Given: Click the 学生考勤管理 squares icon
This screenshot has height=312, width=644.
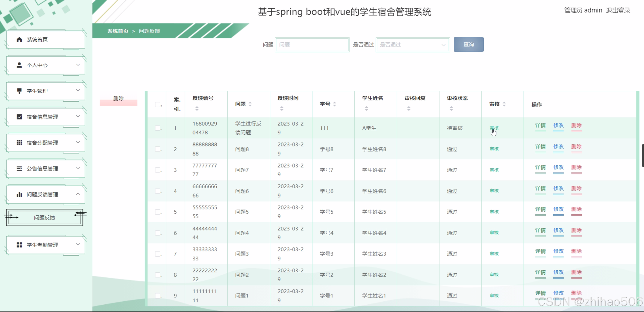Looking at the screenshot, I should pos(19,245).
